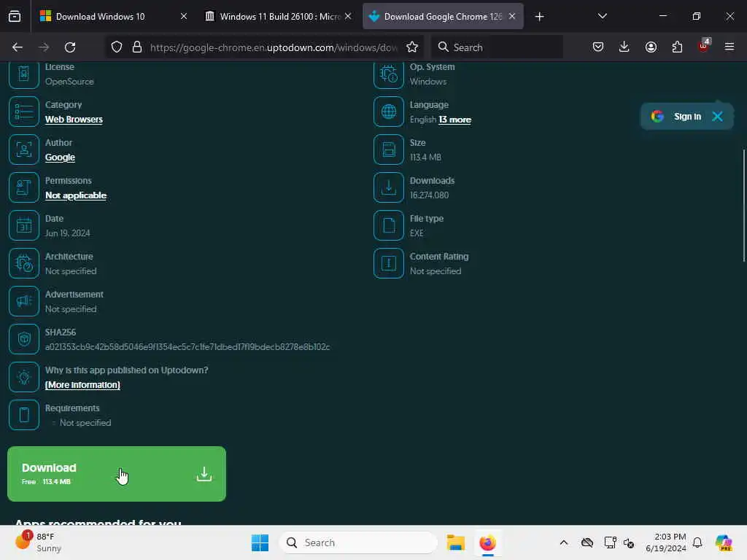Viewport: 747px width, 560px height.
Task: Show hidden system tray icons
Action: (564, 542)
